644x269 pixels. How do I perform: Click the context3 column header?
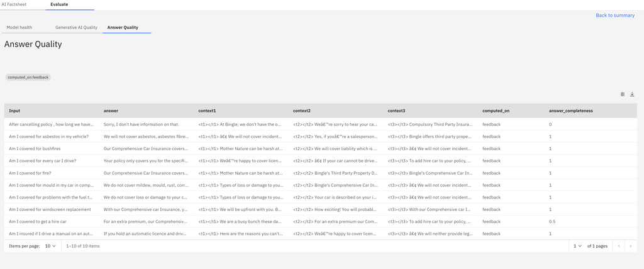click(x=396, y=111)
